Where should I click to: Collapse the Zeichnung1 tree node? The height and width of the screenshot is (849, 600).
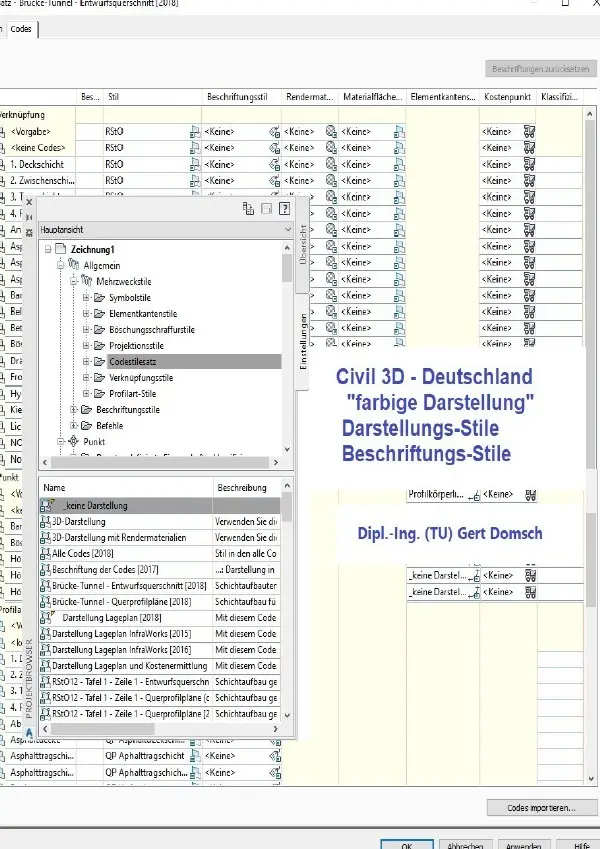(x=48, y=250)
